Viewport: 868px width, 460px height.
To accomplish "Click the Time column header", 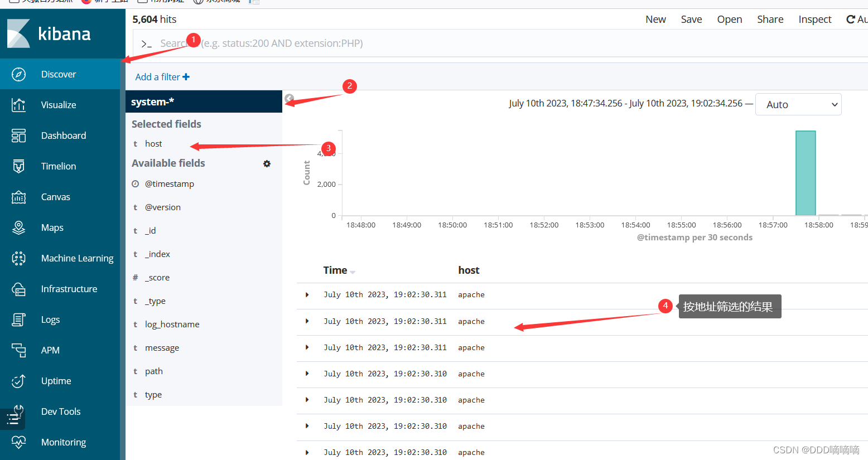I will click(x=335, y=270).
